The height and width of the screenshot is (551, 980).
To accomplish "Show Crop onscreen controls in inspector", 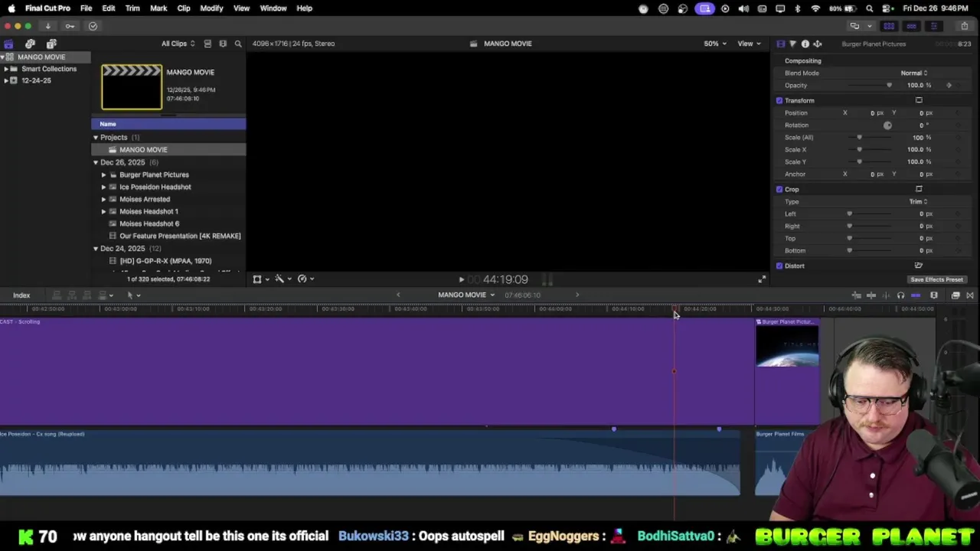I will 919,189.
